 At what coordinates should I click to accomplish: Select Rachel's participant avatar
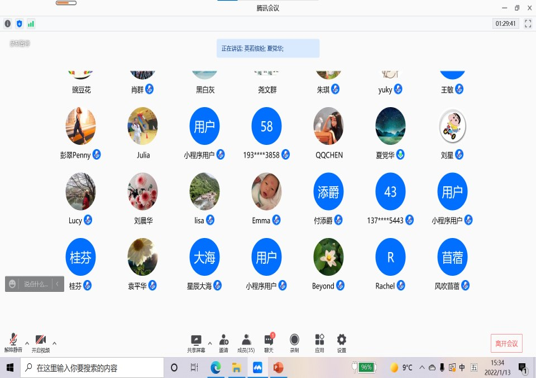(390, 257)
